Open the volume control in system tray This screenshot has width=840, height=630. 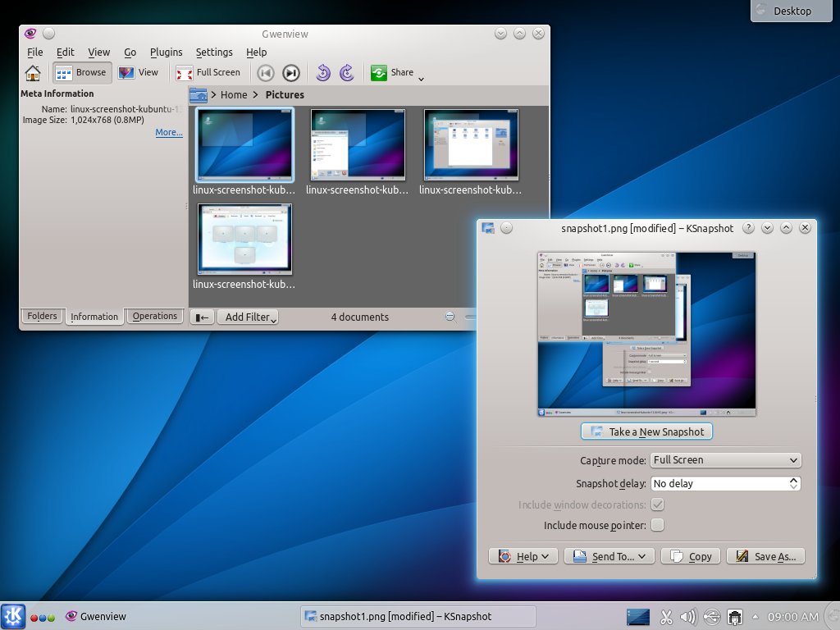click(688, 616)
